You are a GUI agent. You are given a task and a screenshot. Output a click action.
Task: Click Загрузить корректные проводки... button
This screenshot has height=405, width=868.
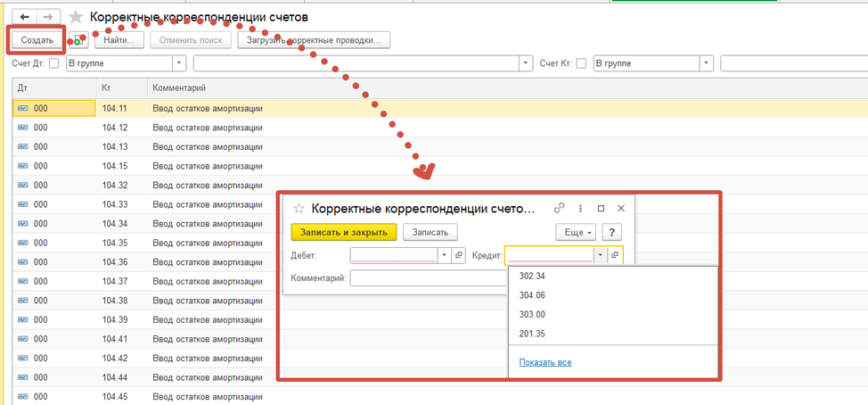(x=314, y=40)
